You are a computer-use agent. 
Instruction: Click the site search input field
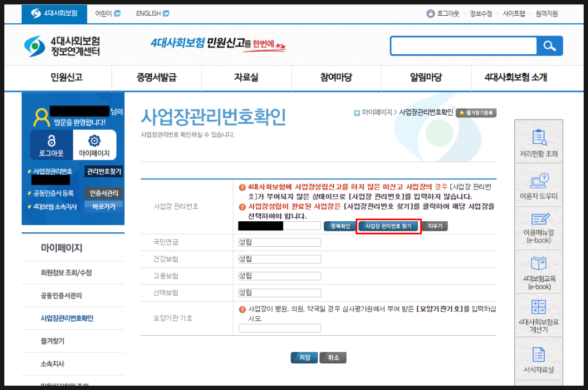(464, 46)
